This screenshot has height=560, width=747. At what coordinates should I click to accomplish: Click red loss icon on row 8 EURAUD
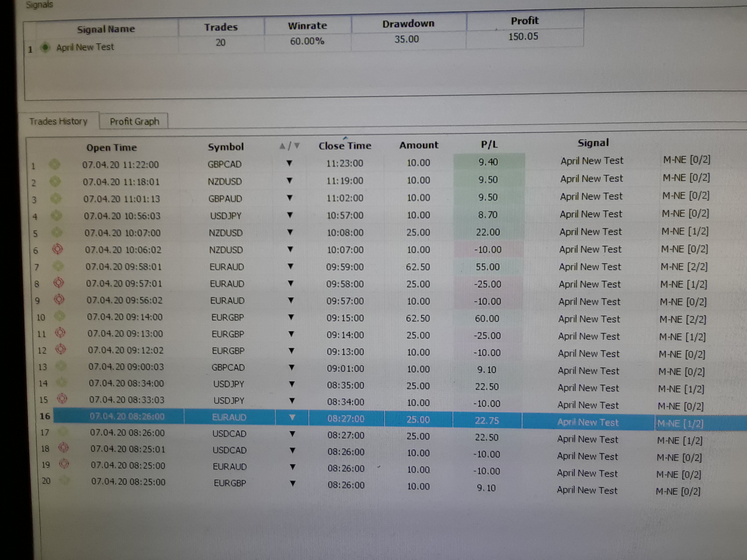[58, 282]
